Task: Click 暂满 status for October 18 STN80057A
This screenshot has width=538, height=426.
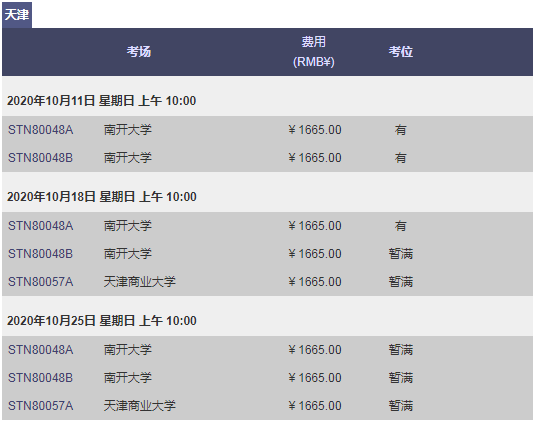Action: click(x=400, y=282)
